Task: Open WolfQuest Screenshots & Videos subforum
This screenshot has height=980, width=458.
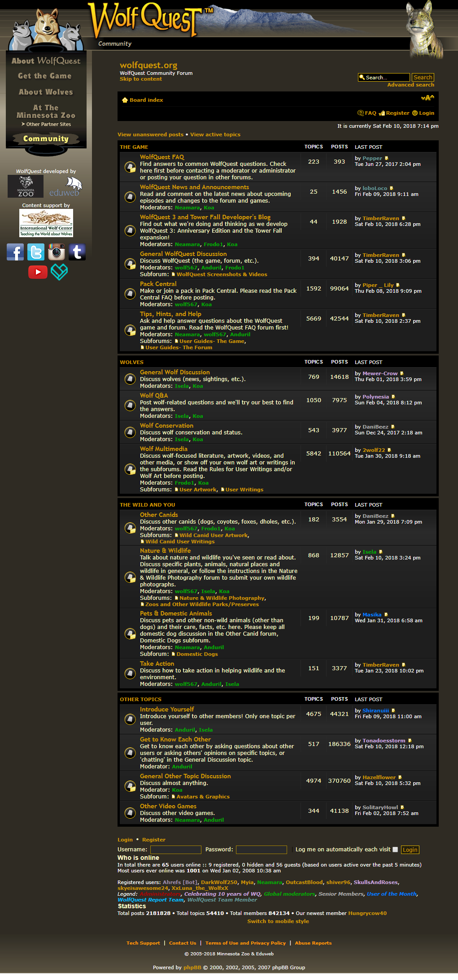Action: pyautogui.click(x=222, y=274)
